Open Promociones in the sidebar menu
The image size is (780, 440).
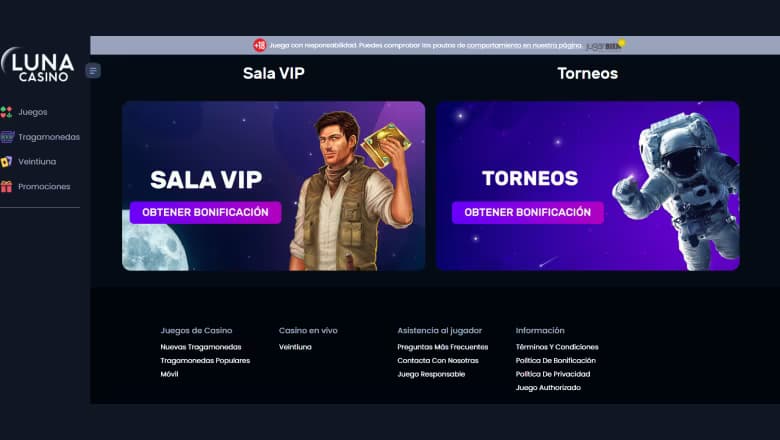coord(44,186)
